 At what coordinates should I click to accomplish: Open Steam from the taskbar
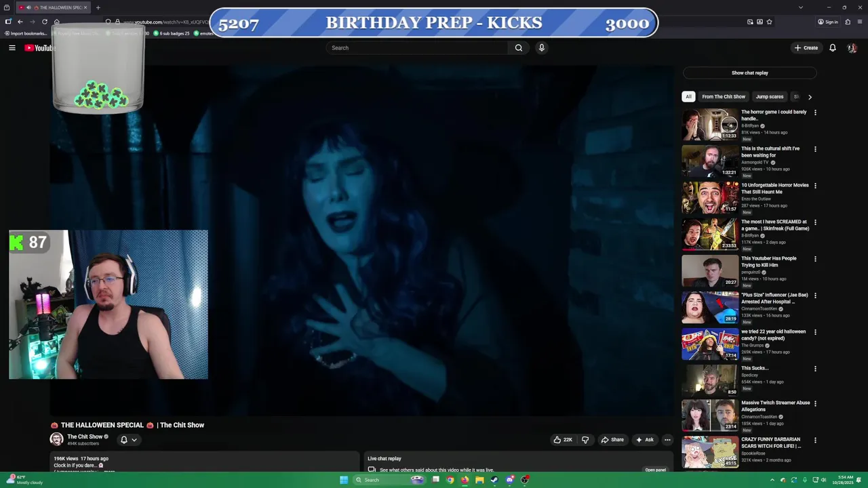494,480
